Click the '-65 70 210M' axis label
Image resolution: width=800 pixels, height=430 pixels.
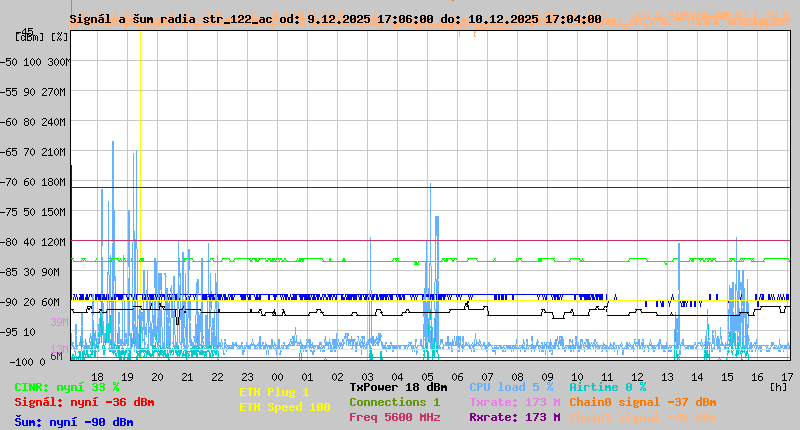[33, 152]
